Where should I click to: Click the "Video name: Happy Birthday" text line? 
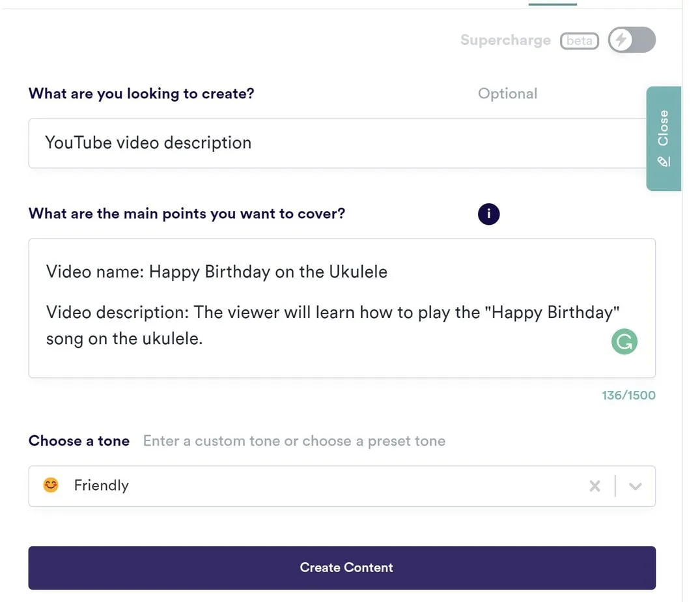pos(216,272)
